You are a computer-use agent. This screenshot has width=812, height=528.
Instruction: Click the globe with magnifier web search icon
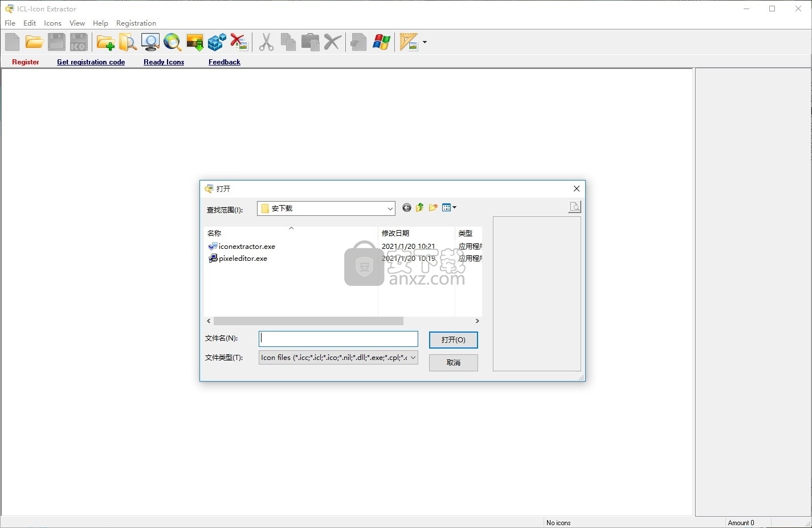coord(172,42)
